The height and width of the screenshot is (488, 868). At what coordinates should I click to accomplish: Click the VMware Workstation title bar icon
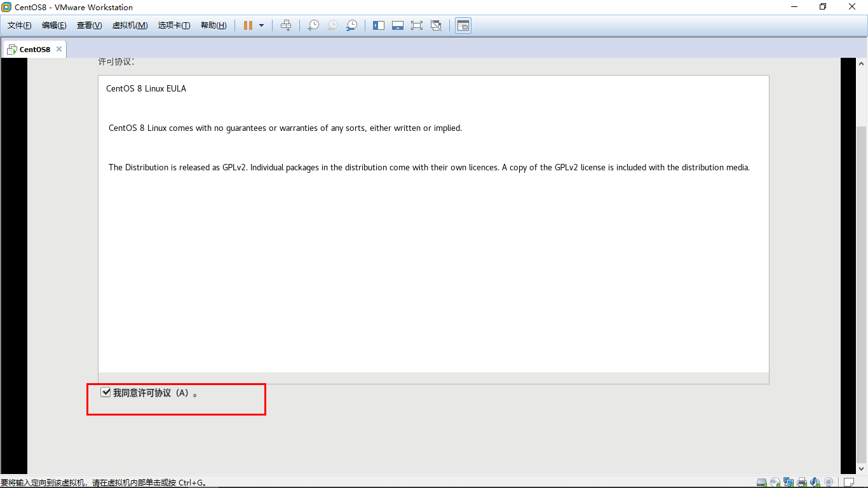(6, 7)
